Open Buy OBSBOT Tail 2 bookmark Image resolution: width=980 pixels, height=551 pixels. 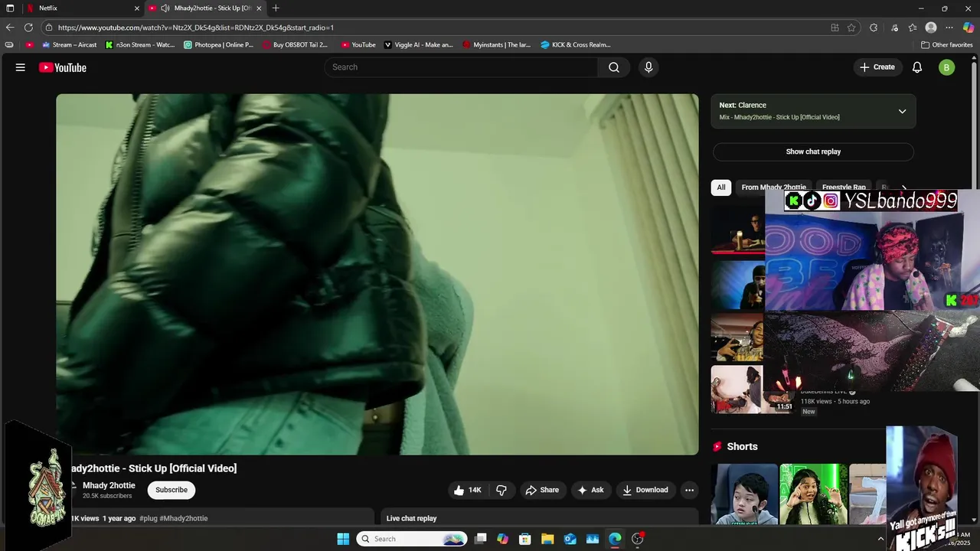click(x=295, y=44)
